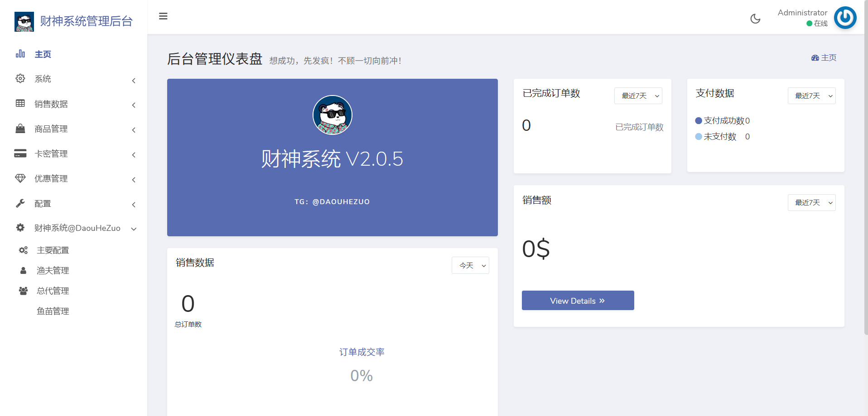Open the 销售额 最近7天 dropdown

click(x=811, y=203)
